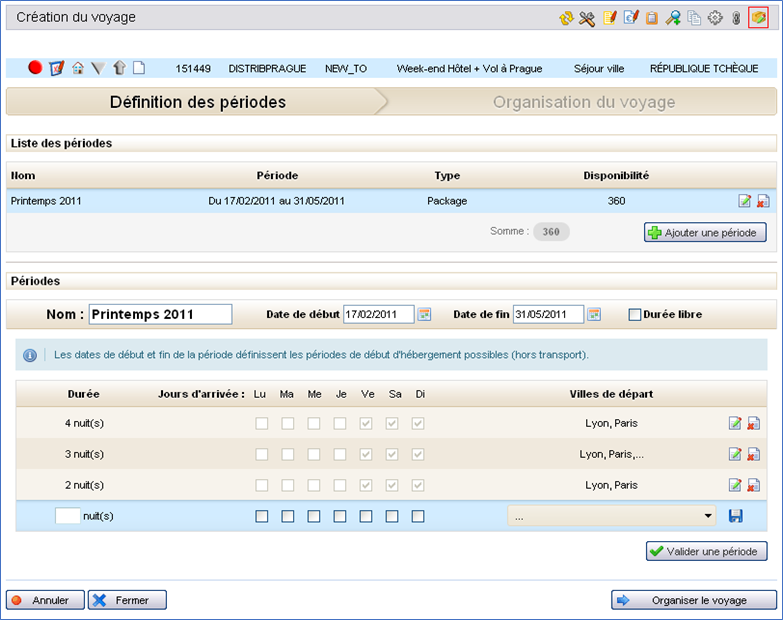The width and height of the screenshot is (783, 620).
Task: Save new duration row with floppy icon
Action: 736,516
